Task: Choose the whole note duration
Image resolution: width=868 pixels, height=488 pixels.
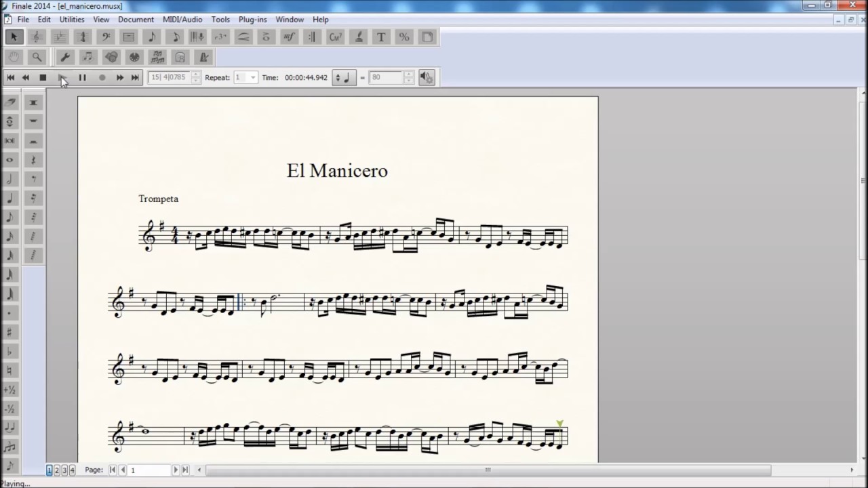Action: (10, 160)
